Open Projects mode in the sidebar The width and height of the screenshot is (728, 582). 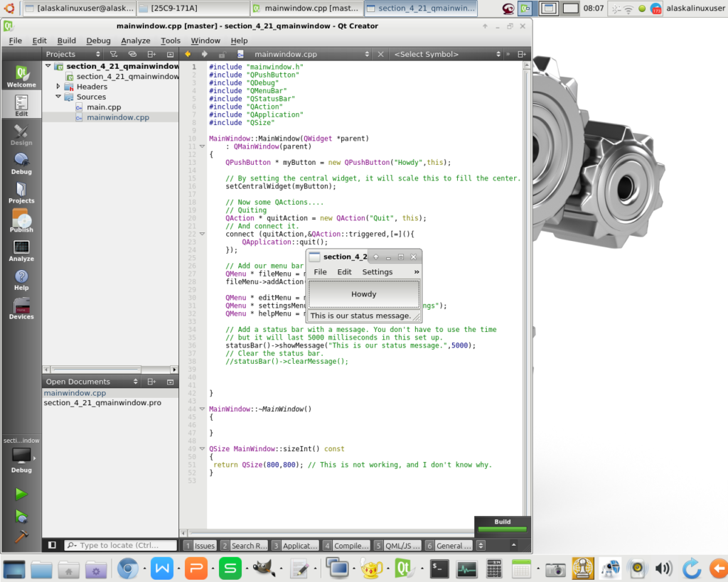point(21,192)
